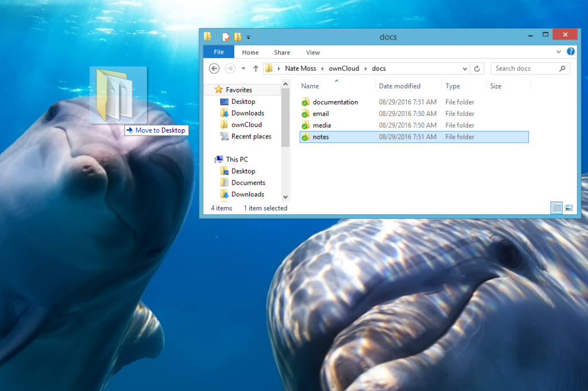Screen dimensions: 588x391
Task: Click the search magnifier icon
Action: point(562,68)
